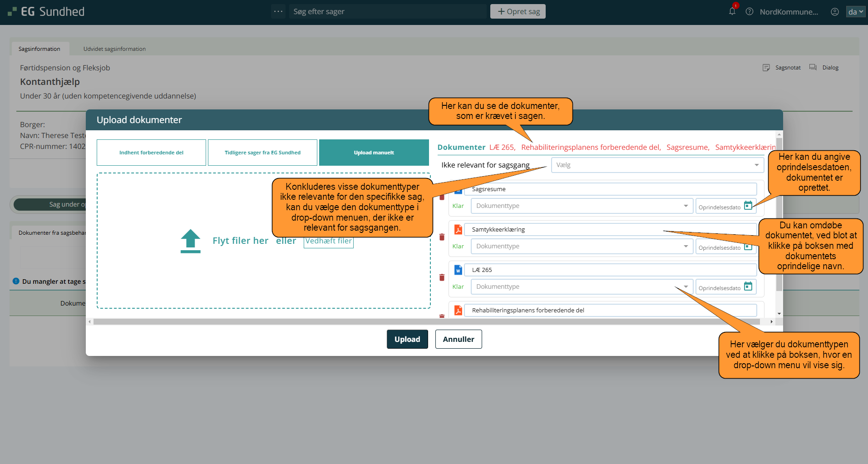868x464 pixels.
Task: Delete the LÆ 265 document
Action: (442, 277)
